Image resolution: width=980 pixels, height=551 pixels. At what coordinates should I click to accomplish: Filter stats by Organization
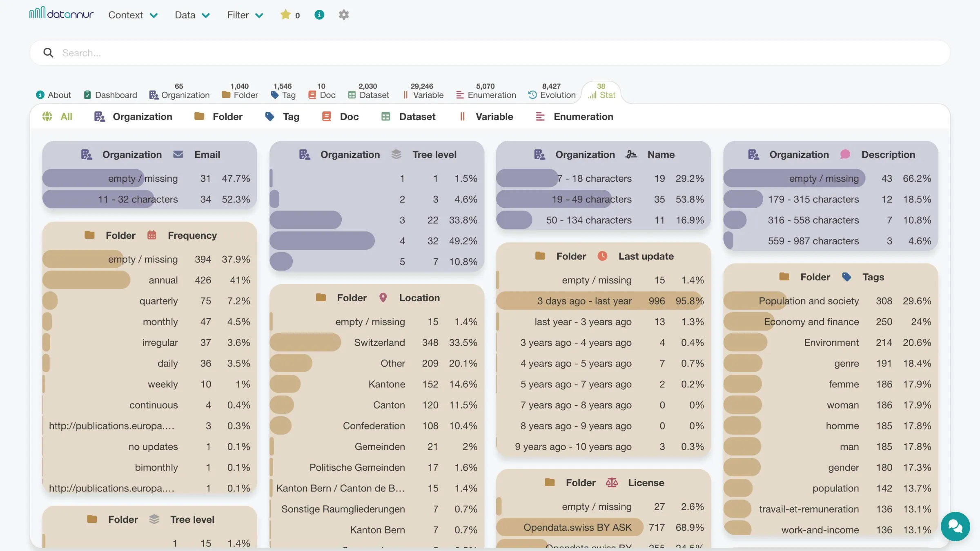pyautogui.click(x=133, y=117)
